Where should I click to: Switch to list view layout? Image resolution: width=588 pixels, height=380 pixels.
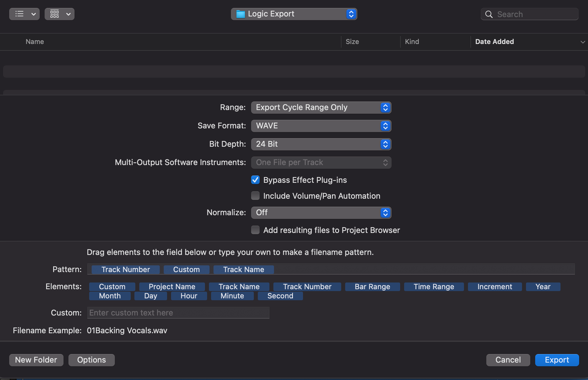[19, 14]
